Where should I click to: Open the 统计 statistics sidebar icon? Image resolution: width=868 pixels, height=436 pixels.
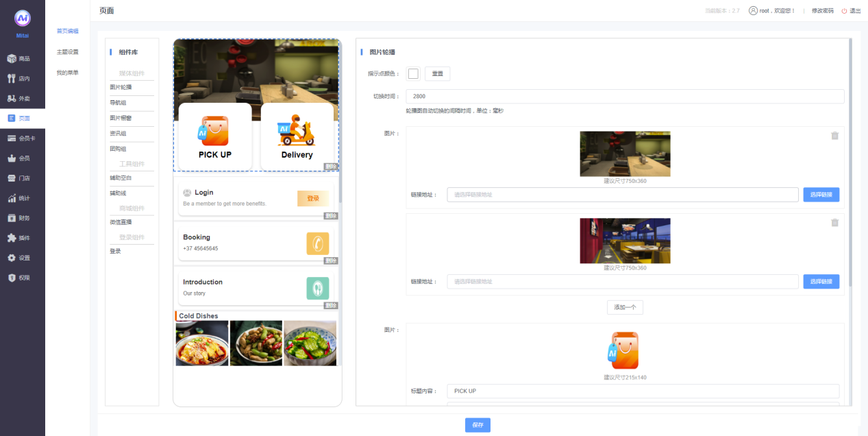pos(12,199)
